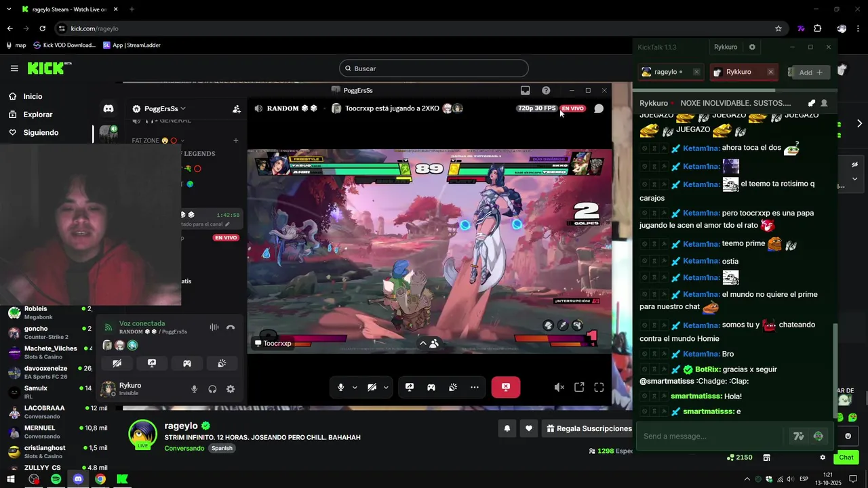Open Inicio in Kick sidebar

pos(33,96)
